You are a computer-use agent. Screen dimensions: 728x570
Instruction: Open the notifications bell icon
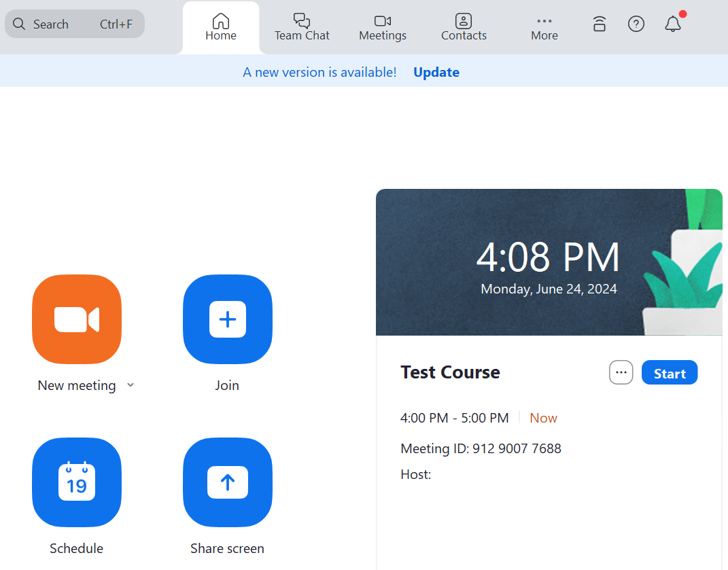[x=673, y=24]
